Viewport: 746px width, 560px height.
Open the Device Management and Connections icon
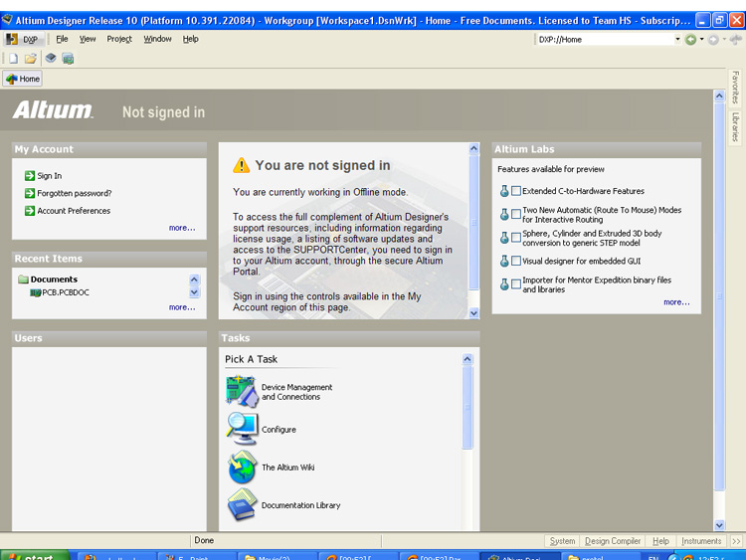pyautogui.click(x=242, y=391)
